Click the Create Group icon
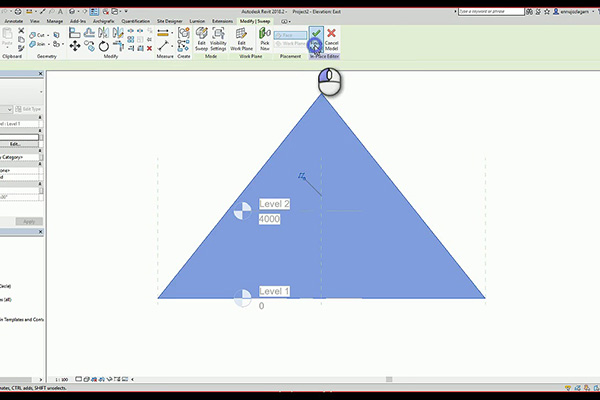 184,46
